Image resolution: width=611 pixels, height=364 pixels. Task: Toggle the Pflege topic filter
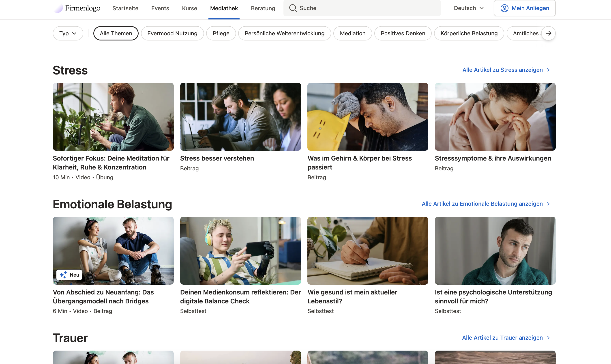click(221, 33)
